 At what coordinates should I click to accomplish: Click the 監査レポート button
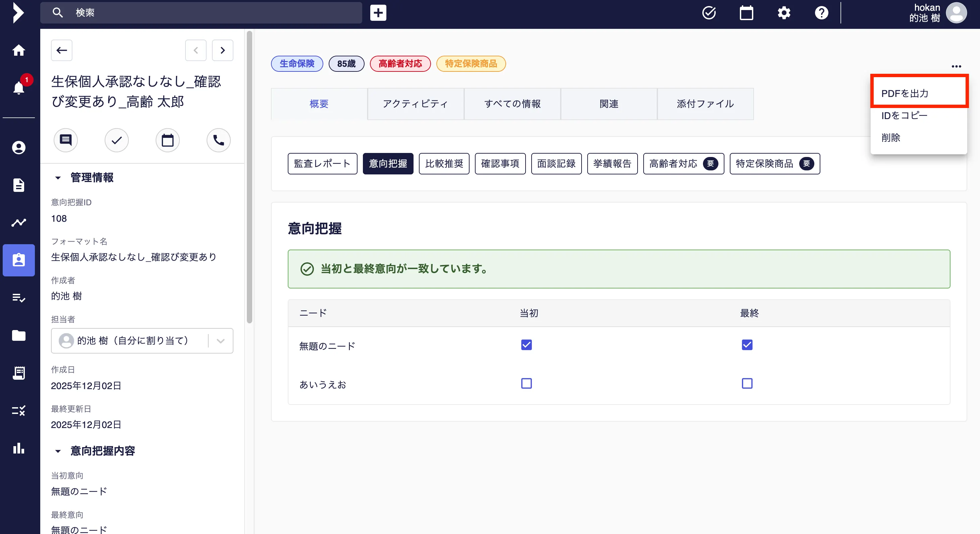point(322,164)
